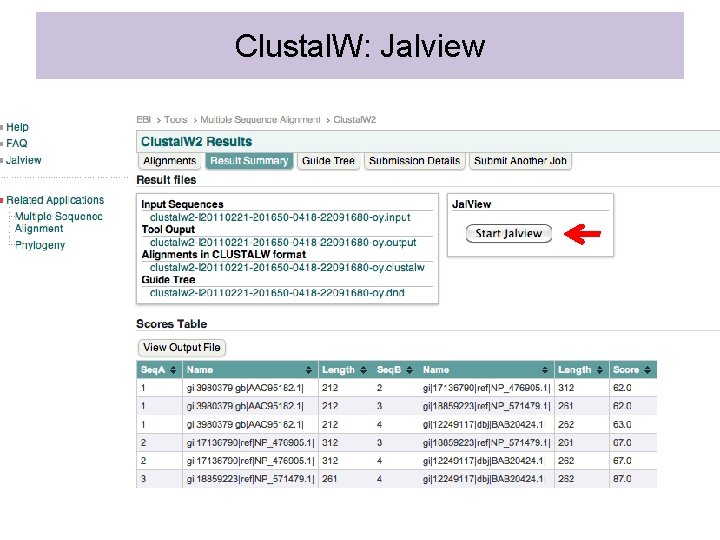The image size is (720, 540).
Task: Open the Phylogeny sidebar link
Action: pos(40,245)
